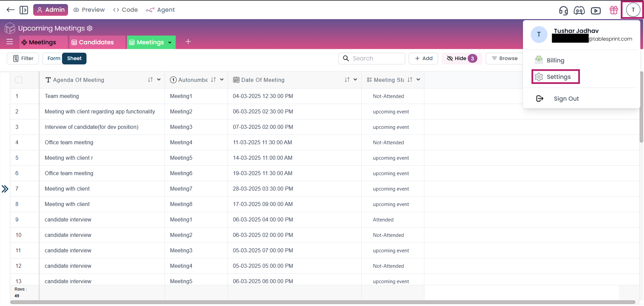Toggle Hide fields button
Viewport: 644px width, 306px height.
(x=462, y=58)
